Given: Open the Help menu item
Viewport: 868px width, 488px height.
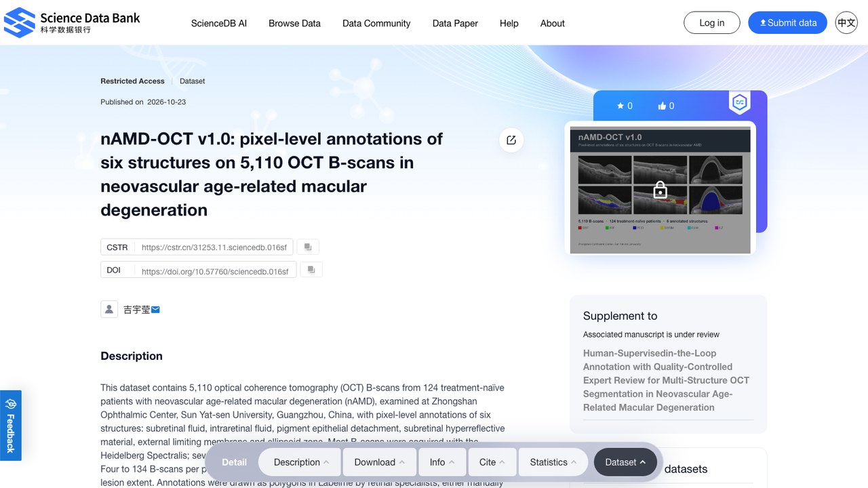Looking at the screenshot, I should [x=509, y=23].
